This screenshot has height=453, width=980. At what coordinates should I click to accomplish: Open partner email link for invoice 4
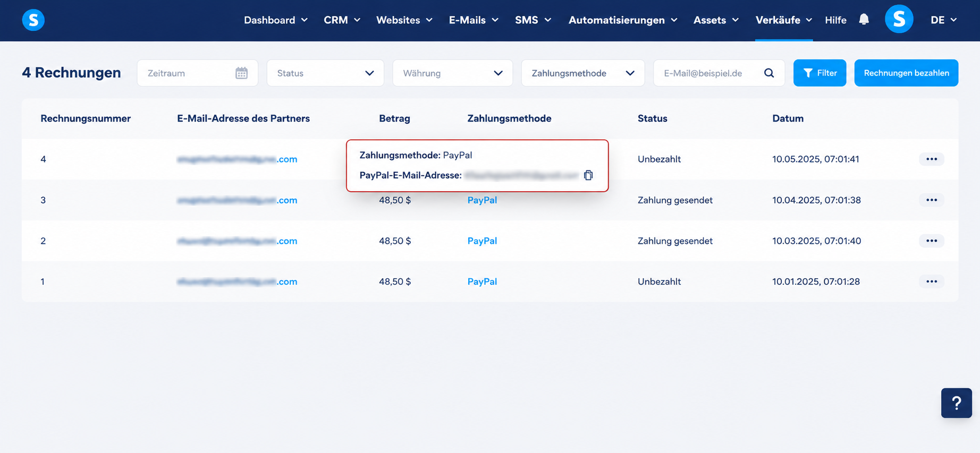tap(237, 159)
